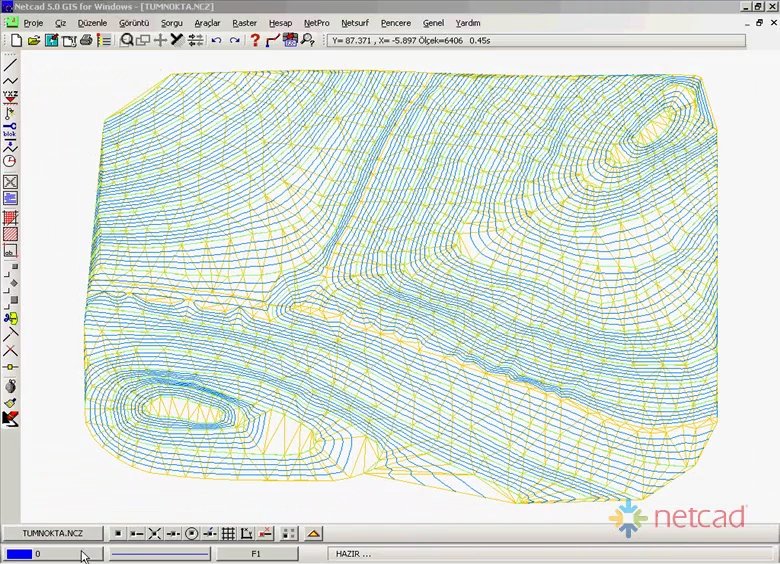Toggle midpoint snap on line
The width and height of the screenshot is (780, 564).
tap(173, 534)
